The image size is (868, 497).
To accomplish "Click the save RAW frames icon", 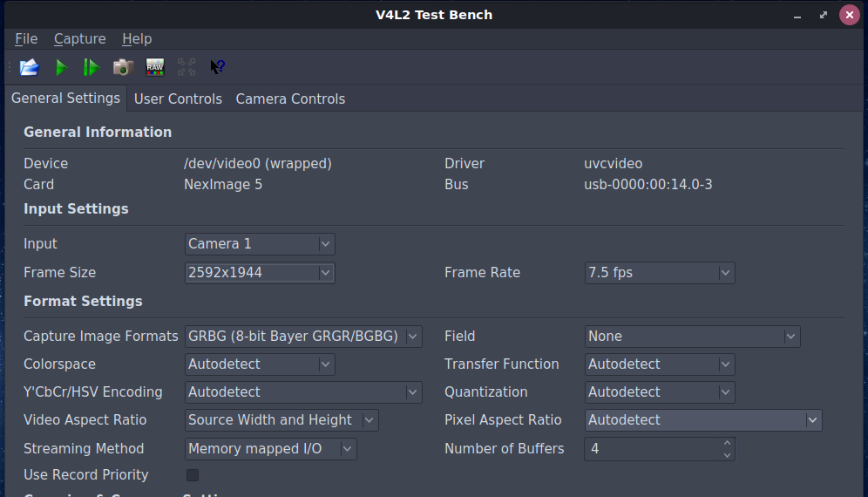I will [x=155, y=67].
